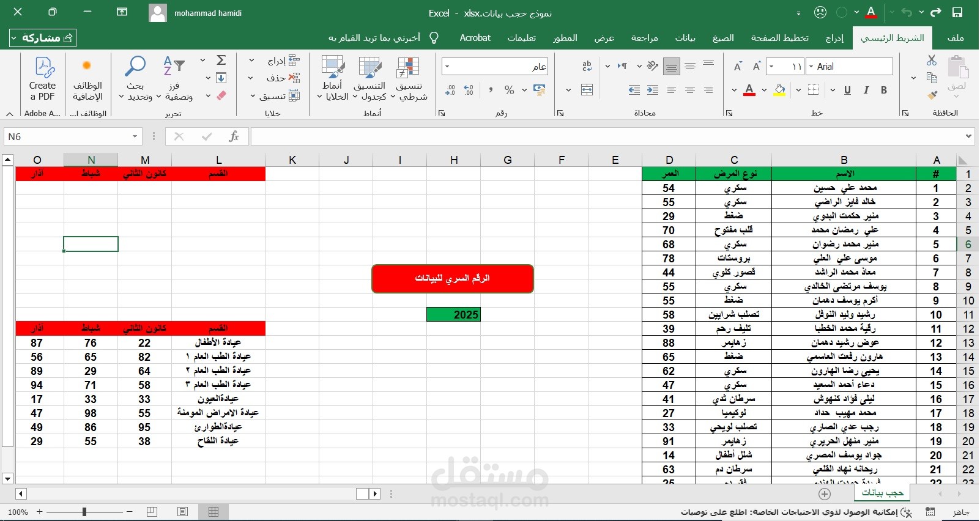Open Conditional Formatting تنسيق شرطي menu
980x521 pixels.
click(x=409, y=78)
